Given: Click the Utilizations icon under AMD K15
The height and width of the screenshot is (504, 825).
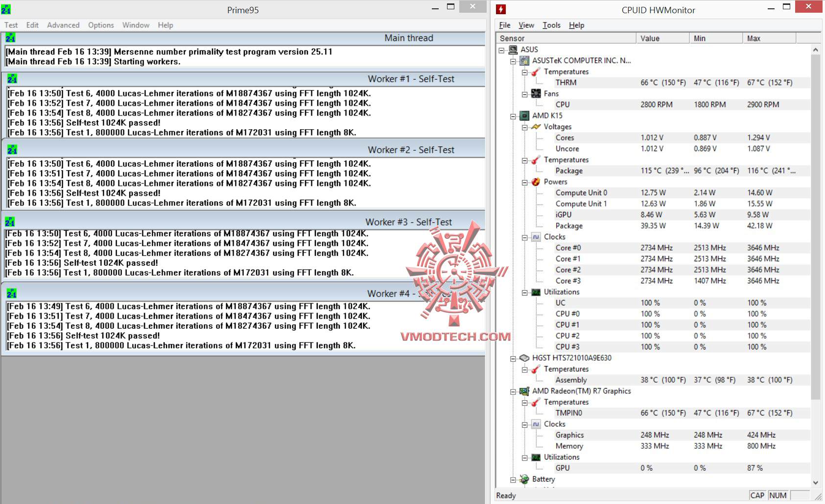Looking at the screenshot, I should pos(536,292).
